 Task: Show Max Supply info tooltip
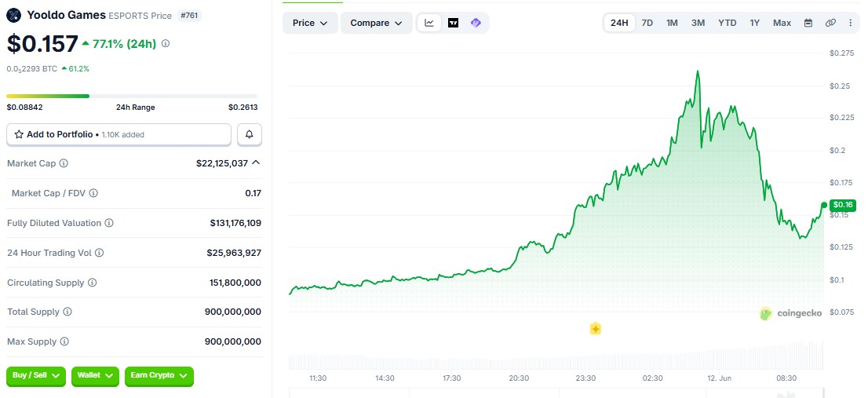coord(65,342)
